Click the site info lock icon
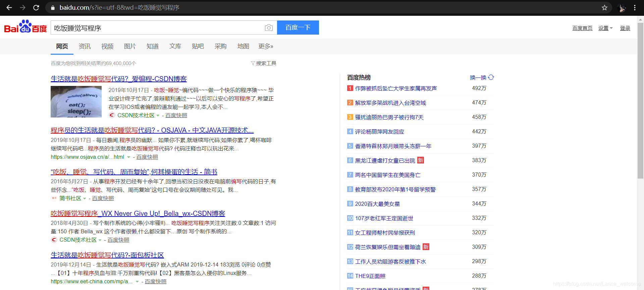644x290 pixels. click(x=53, y=7)
